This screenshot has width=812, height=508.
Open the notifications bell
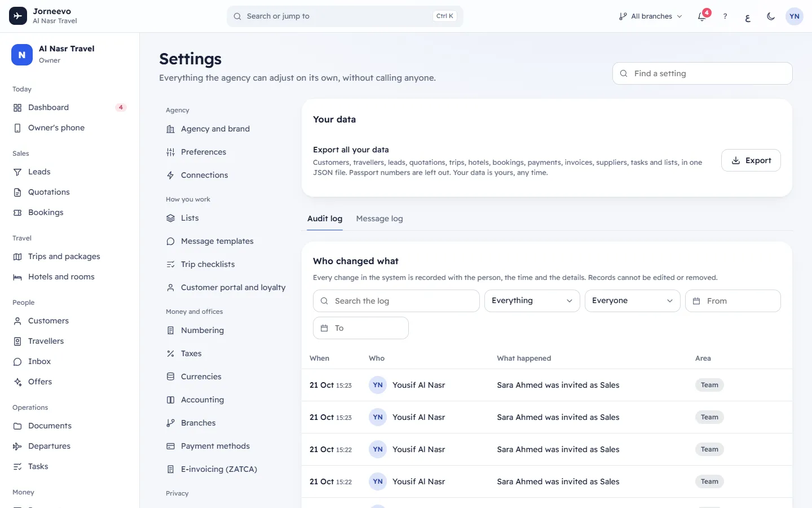(702, 16)
